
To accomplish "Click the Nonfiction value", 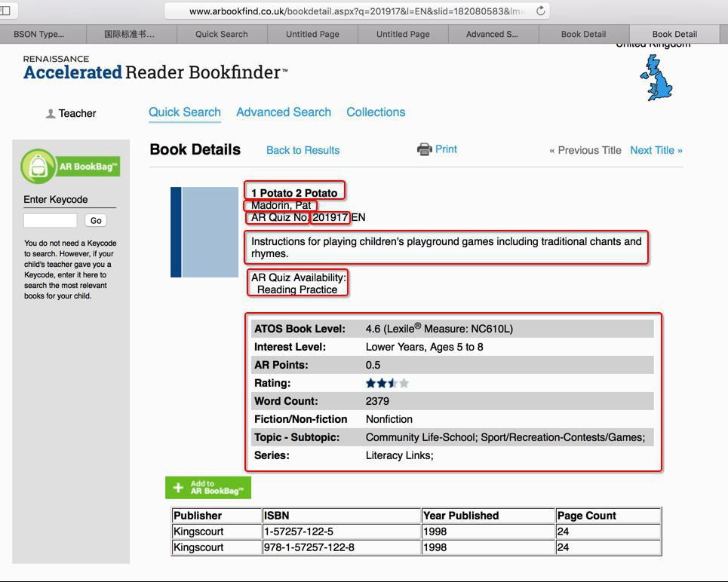I will tap(389, 419).
